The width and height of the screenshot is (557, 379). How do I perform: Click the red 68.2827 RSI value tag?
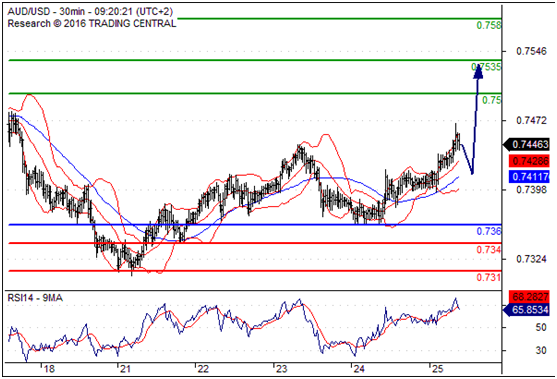[x=529, y=296]
